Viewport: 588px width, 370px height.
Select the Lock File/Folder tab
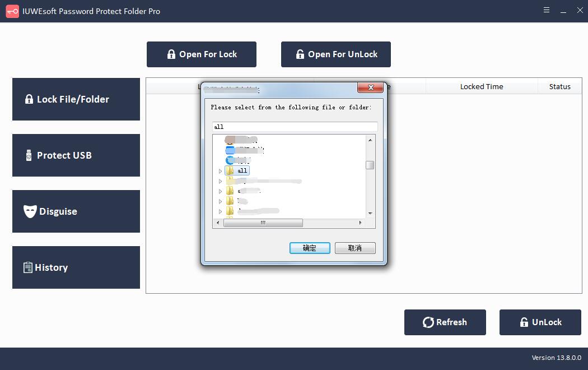pos(76,99)
